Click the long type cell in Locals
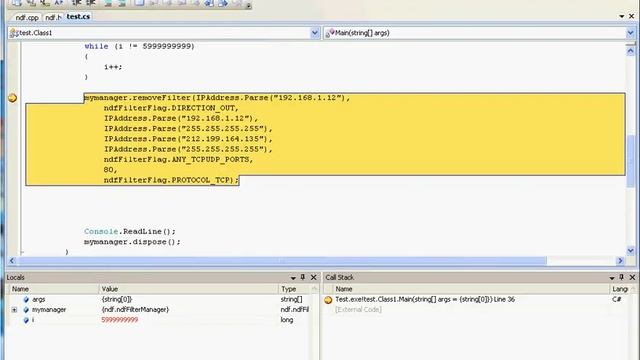640x360 pixels. click(287, 320)
